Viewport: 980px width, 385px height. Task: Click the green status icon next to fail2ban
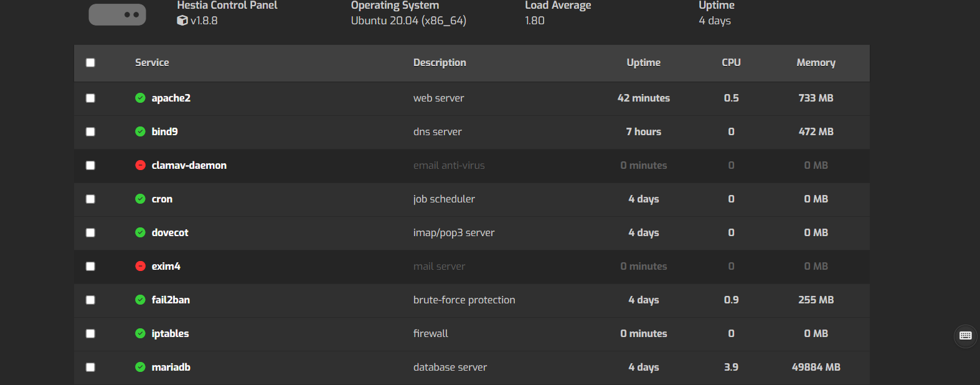click(x=140, y=300)
